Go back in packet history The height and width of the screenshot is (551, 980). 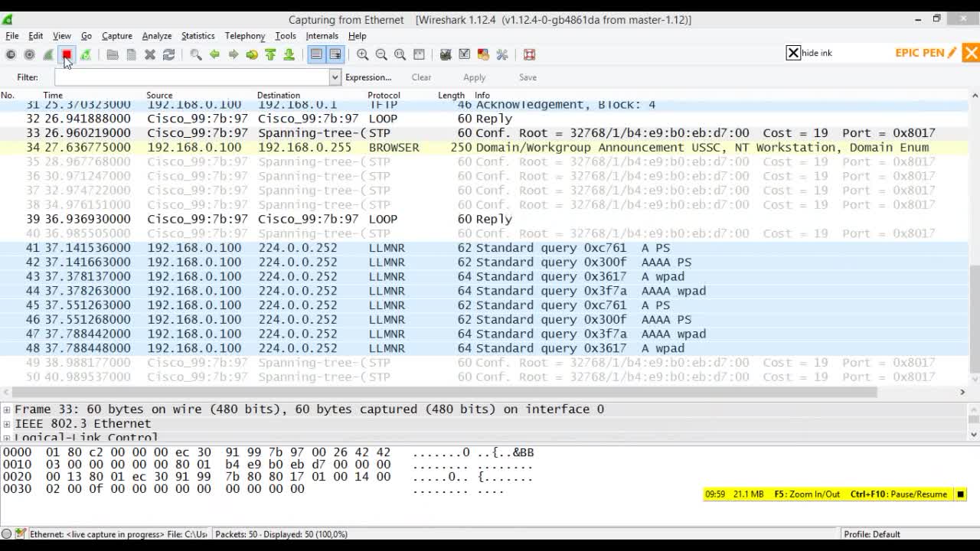click(214, 54)
